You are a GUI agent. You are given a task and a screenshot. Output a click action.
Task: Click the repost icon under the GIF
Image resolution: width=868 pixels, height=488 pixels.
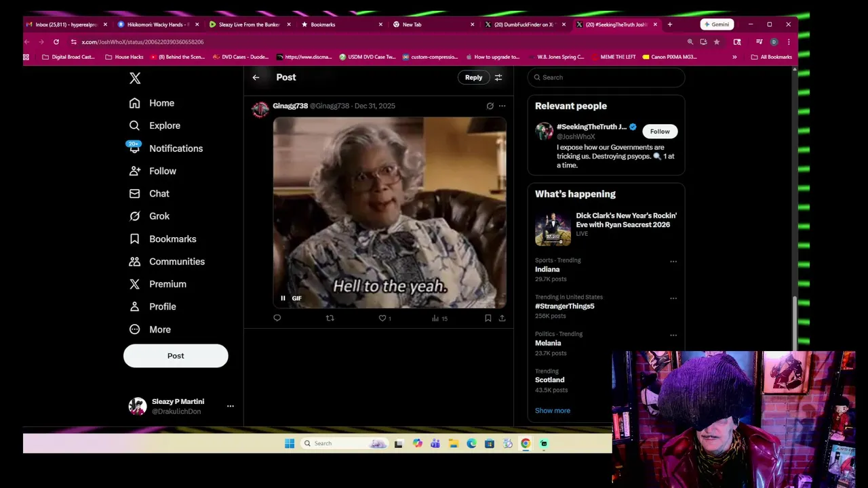(x=330, y=318)
